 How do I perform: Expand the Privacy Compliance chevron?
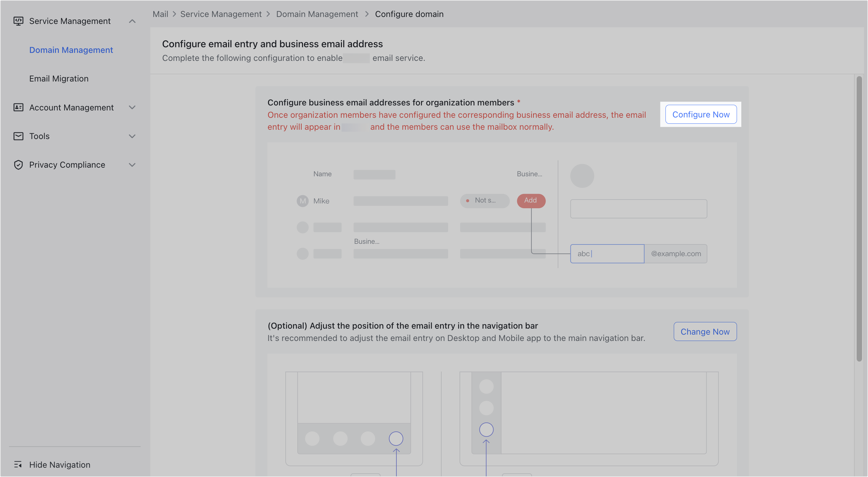click(132, 165)
